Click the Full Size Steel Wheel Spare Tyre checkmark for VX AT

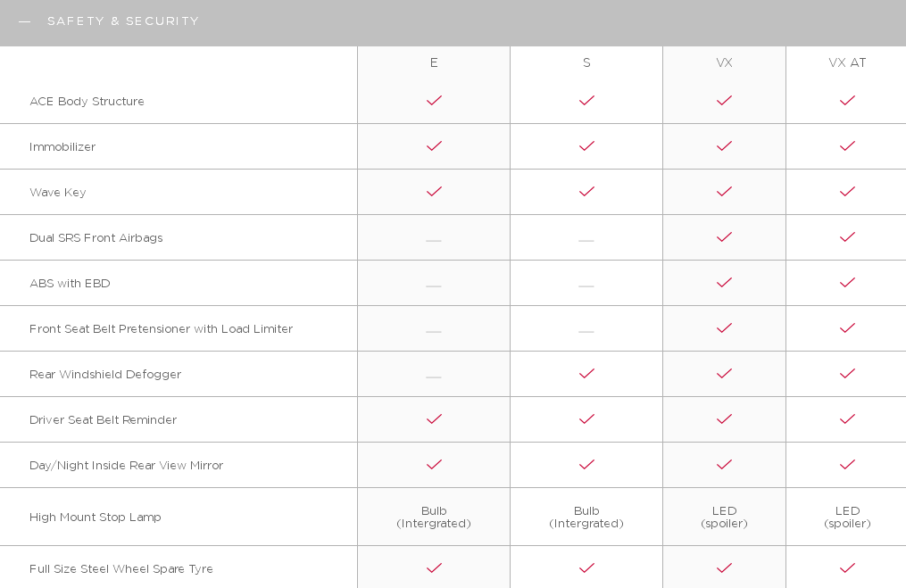pyautogui.click(x=847, y=568)
